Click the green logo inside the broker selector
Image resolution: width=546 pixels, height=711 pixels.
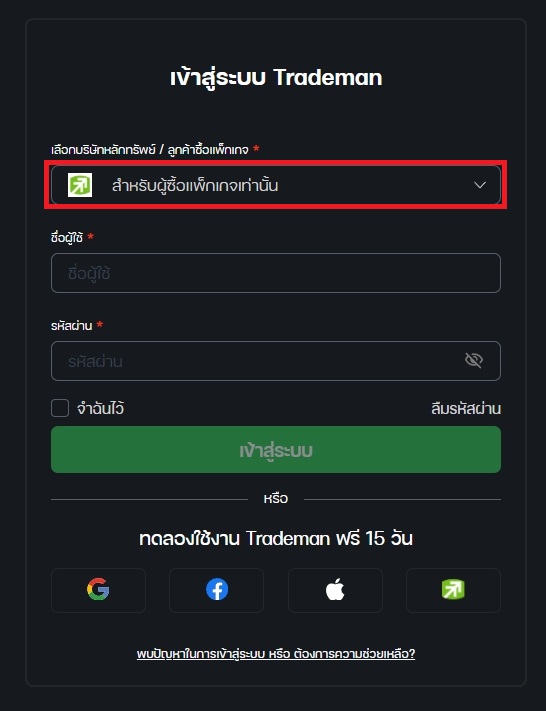coord(80,185)
